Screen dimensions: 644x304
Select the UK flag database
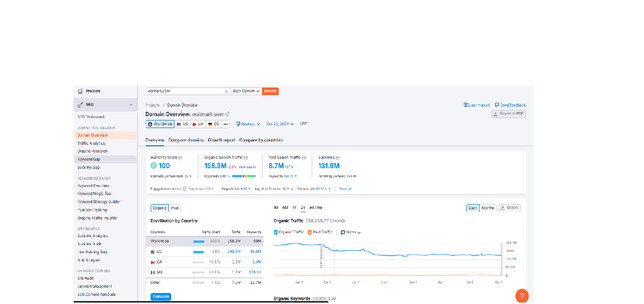pyautogui.click(x=197, y=124)
